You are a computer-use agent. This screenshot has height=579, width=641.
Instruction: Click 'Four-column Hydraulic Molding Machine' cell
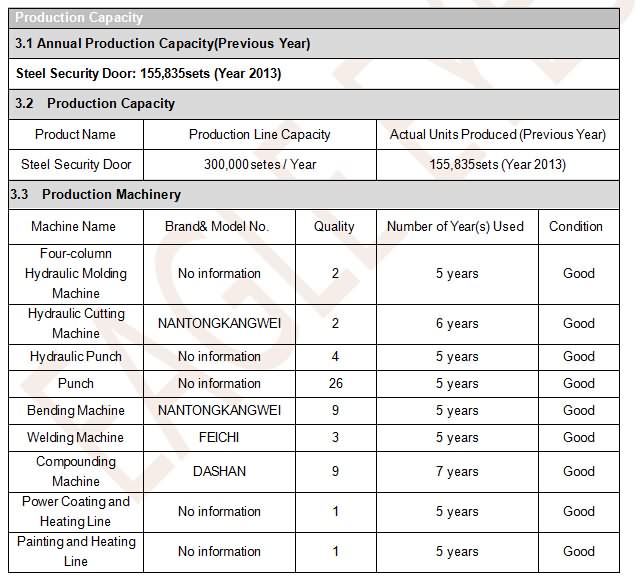(76, 274)
